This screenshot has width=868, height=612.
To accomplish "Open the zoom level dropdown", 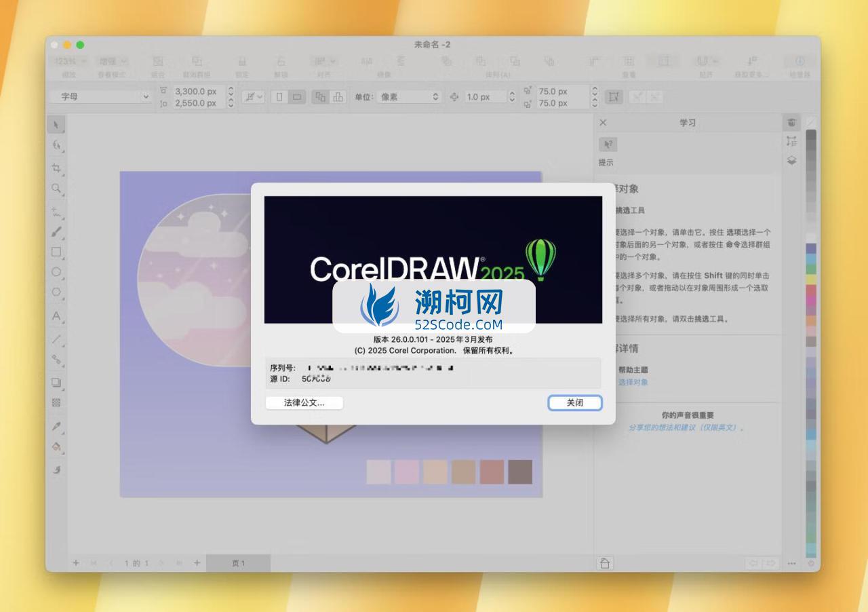I will click(x=70, y=61).
